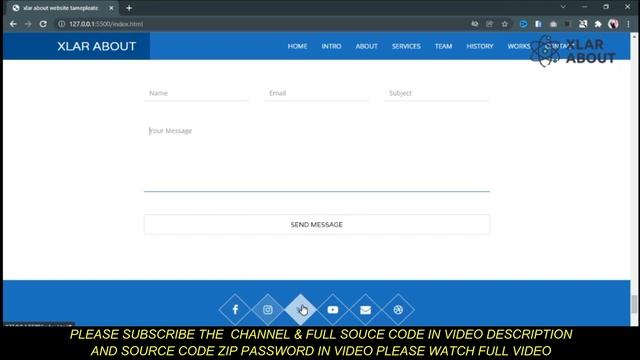The image size is (640, 360).
Task: Open SERVICES nav item
Action: pyautogui.click(x=406, y=46)
